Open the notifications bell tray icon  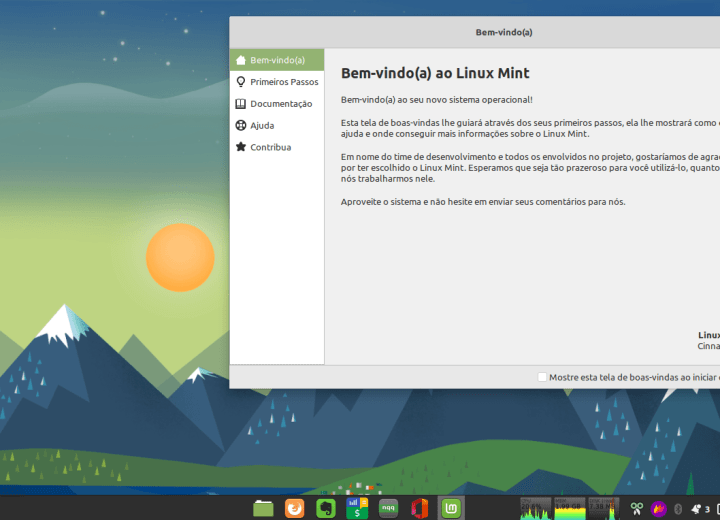point(696,509)
